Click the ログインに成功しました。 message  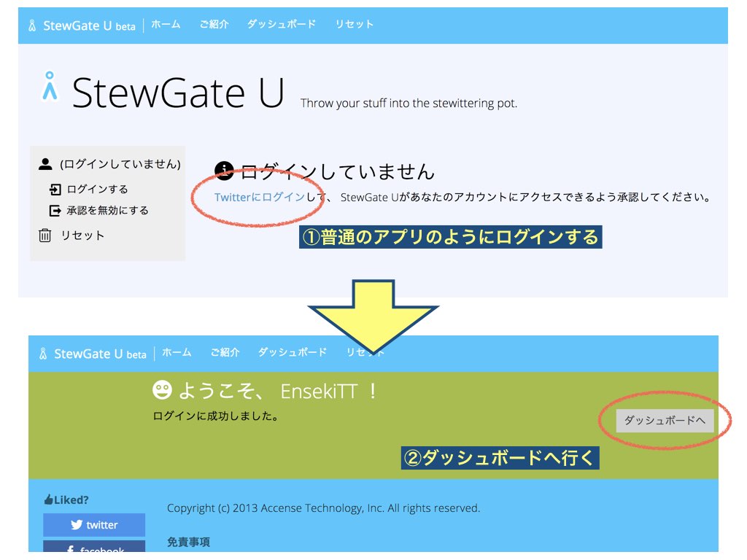click(216, 416)
